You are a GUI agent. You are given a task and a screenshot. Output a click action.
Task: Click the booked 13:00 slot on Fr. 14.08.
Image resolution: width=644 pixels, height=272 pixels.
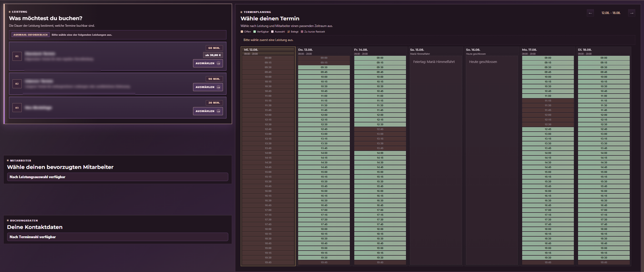click(x=380, y=134)
